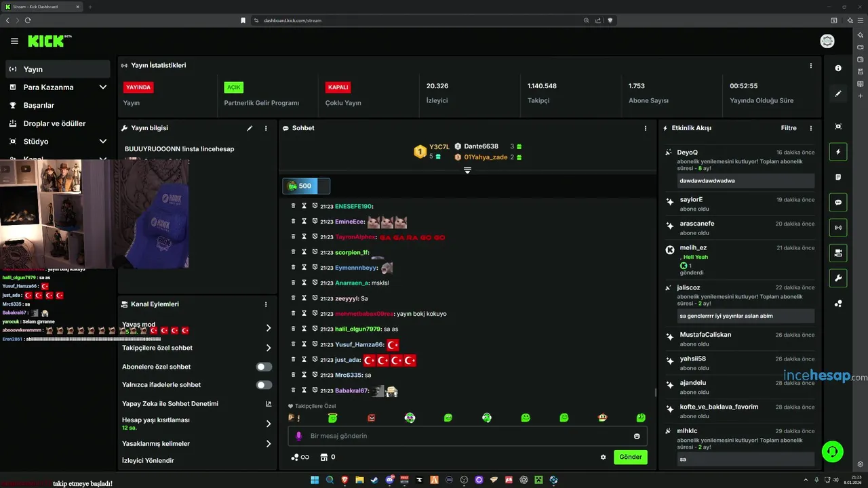The image size is (868, 488).
Task: Click the three-circles icon in right sidebar
Action: point(838,303)
